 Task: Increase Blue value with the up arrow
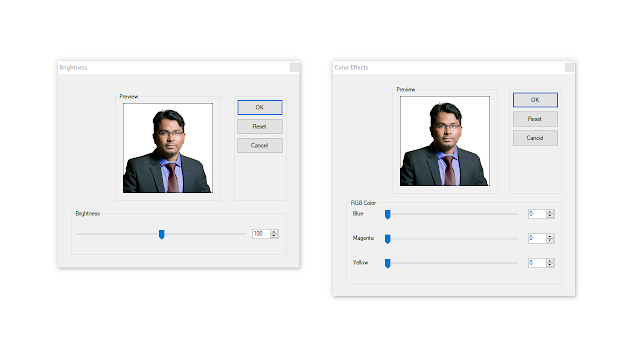click(x=550, y=212)
